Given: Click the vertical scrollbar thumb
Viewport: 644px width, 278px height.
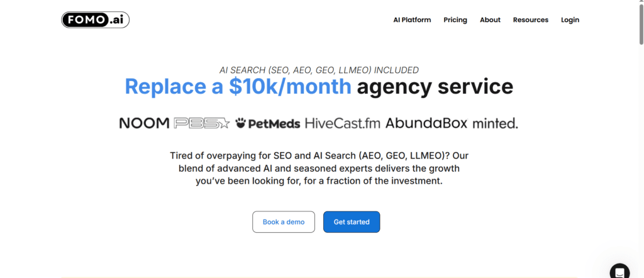Looking at the screenshot, I should [x=640, y=25].
